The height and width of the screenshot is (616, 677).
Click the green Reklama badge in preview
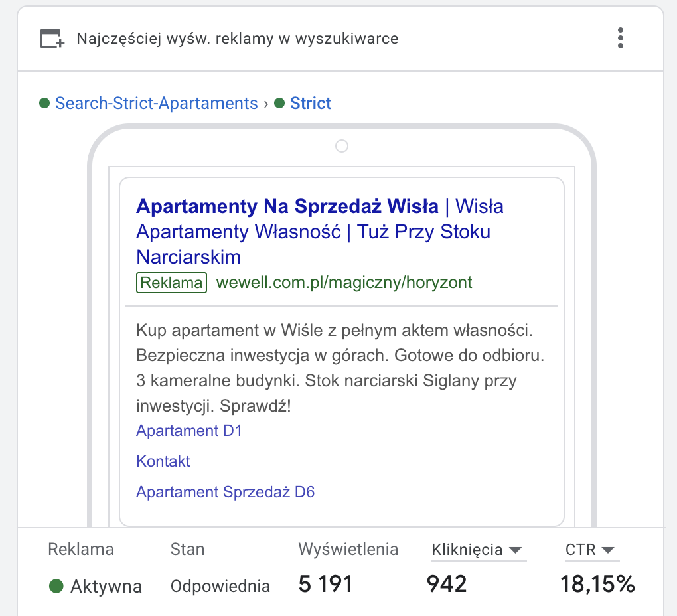pos(172,283)
